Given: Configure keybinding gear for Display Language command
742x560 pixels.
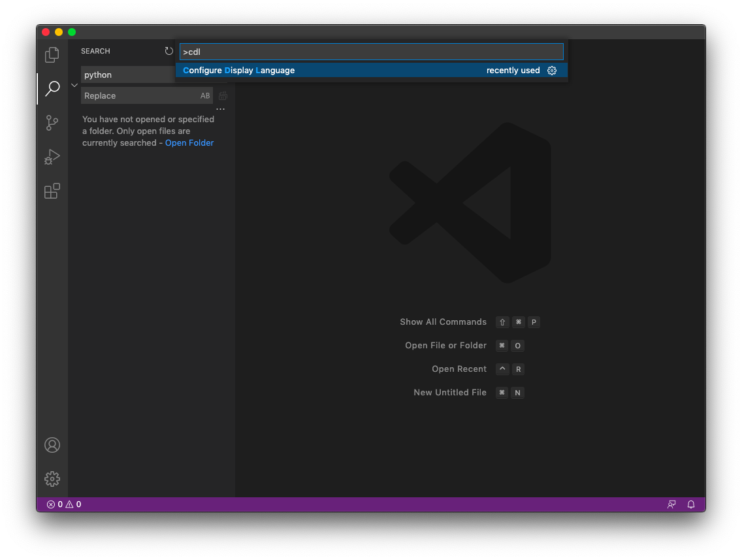Looking at the screenshot, I should (552, 71).
